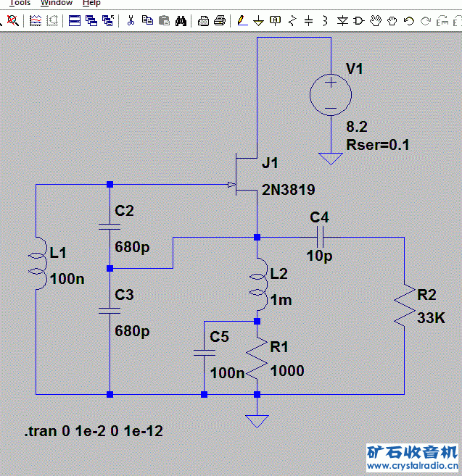Select the Place Resistor tool
The image size is (462, 476).
(292, 21)
